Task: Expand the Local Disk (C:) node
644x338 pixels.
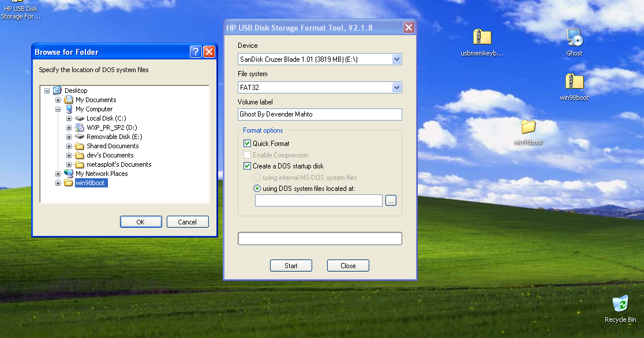Action: (x=69, y=118)
